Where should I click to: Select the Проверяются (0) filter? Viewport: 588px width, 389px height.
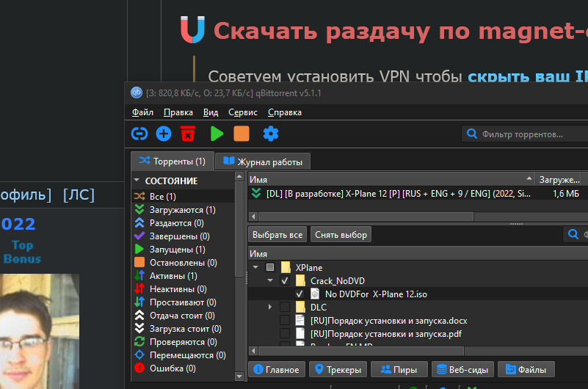(x=183, y=342)
